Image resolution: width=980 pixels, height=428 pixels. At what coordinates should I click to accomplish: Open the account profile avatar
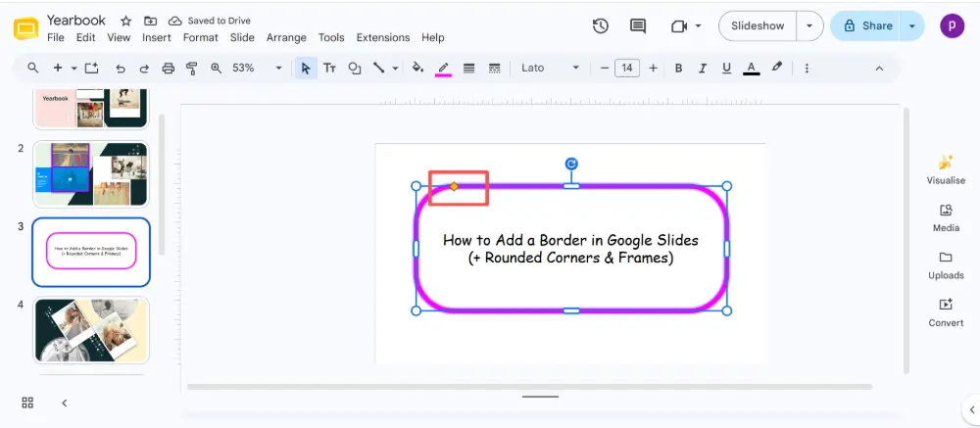pos(952,25)
